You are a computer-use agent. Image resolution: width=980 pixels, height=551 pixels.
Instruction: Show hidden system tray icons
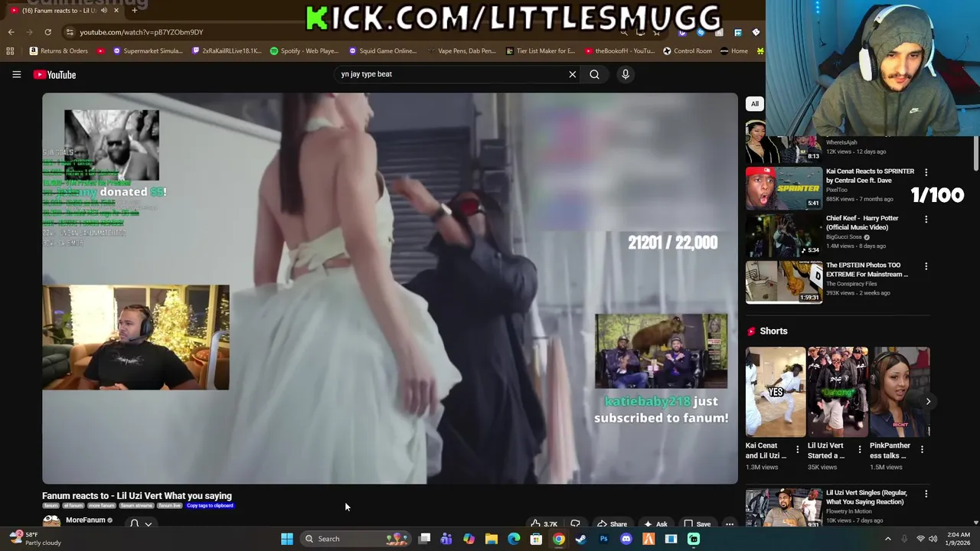click(x=887, y=539)
